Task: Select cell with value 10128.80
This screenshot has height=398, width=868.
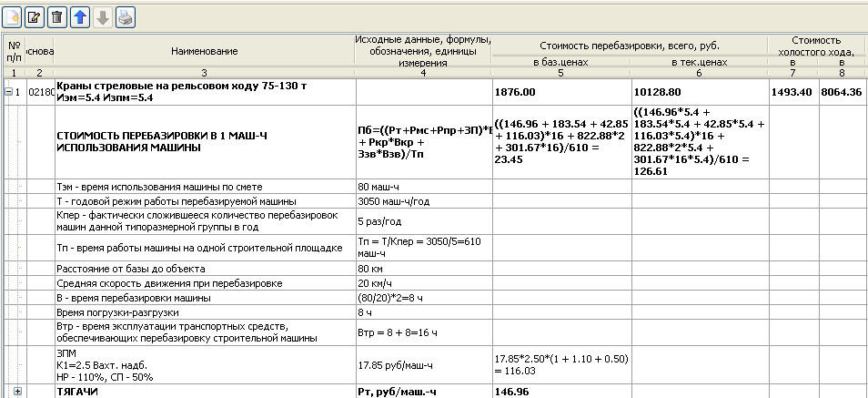Action: click(701, 92)
